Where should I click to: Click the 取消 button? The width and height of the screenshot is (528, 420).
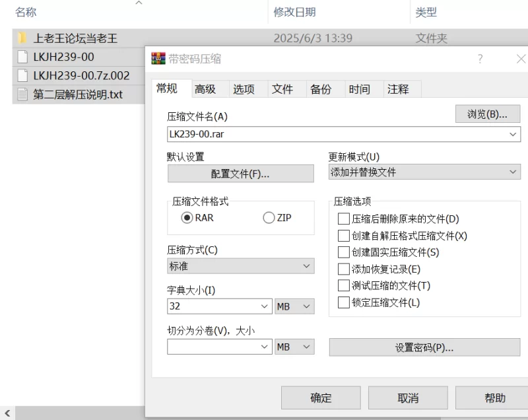click(x=408, y=398)
